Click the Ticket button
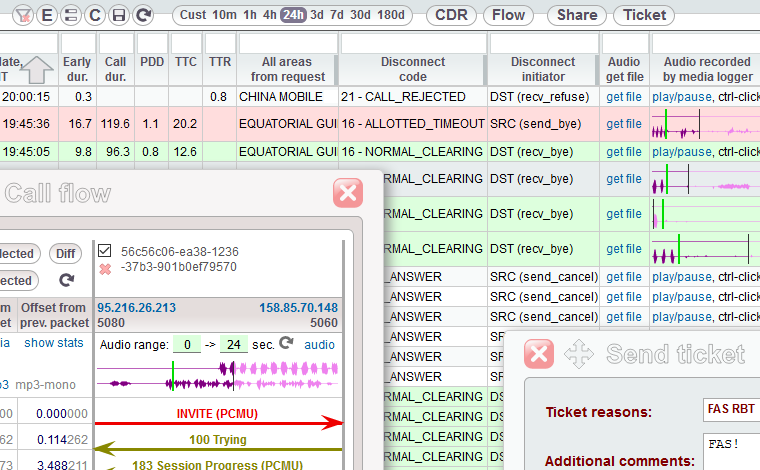The height and width of the screenshot is (470, 760). [644, 15]
